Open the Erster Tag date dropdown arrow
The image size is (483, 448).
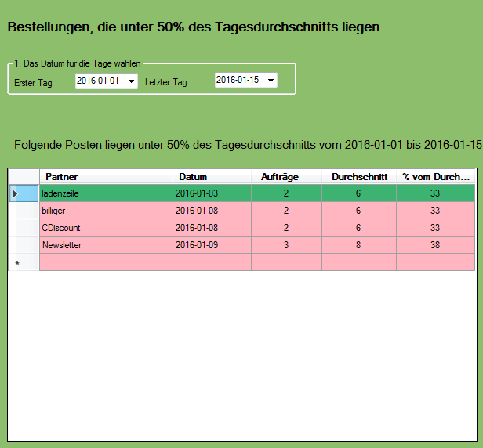(x=131, y=81)
